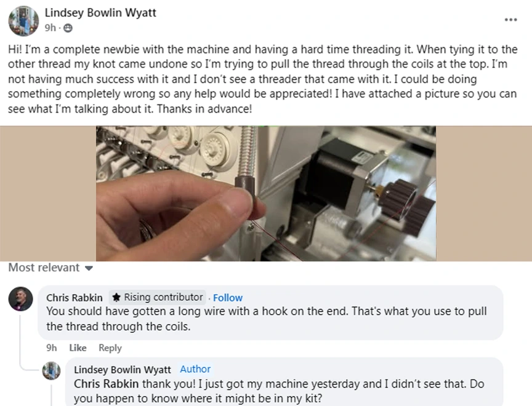Click the Chris Rabkin mention in the reply
The height and width of the screenshot is (406, 532).
pyautogui.click(x=106, y=384)
